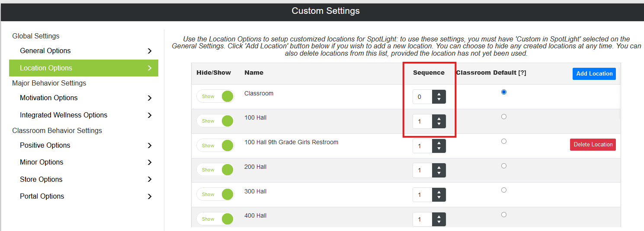This screenshot has height=231, width=644.
Task: Open Positive Options menu item
Action: 83,146
